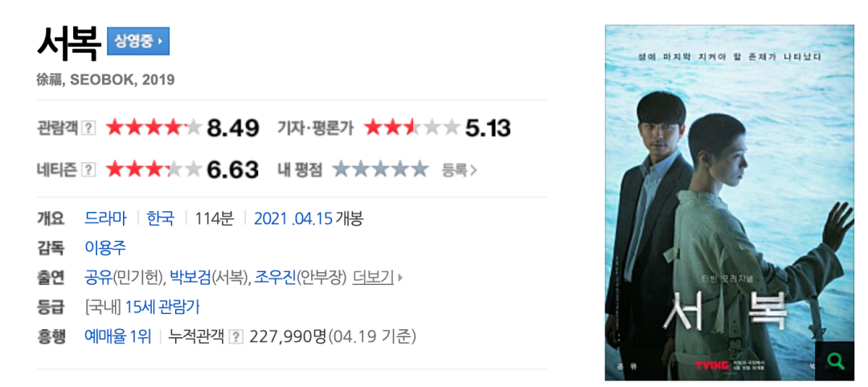This screenshot has width=868, height=387.
Task: Set my rating on 내 평점 stars
Action: (x=380, y=169)
